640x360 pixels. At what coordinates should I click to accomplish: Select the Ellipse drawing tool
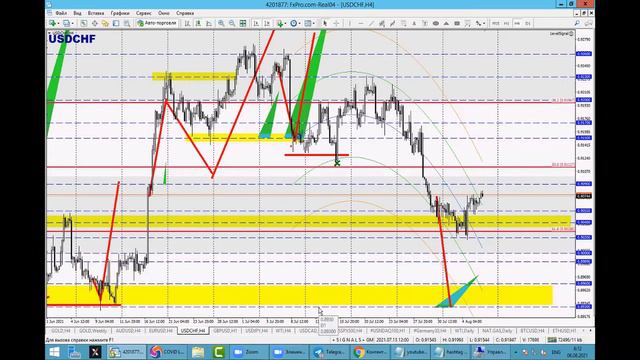[x=436, y=23]
